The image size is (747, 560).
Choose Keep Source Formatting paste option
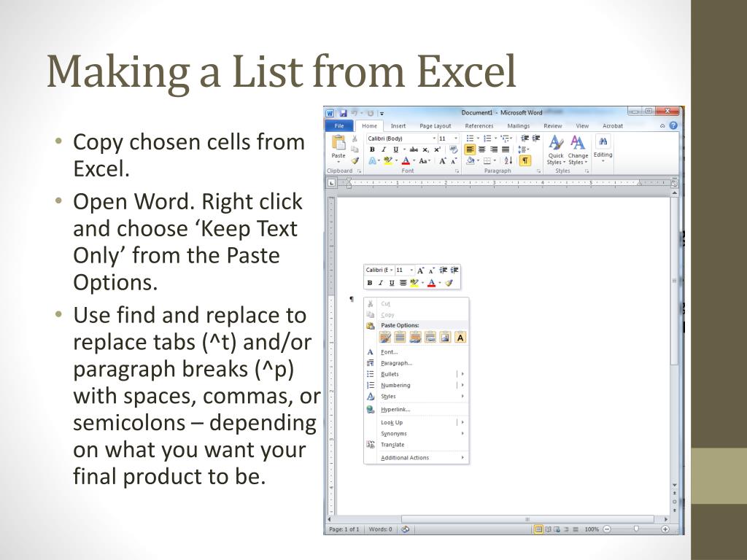(x=385, y=338)
